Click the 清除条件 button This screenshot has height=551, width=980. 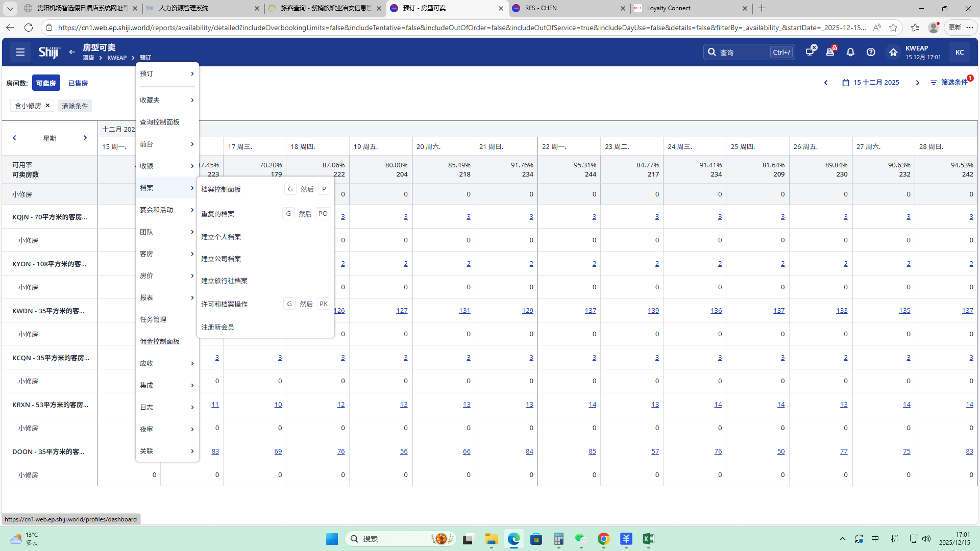click(x=75, y=106)
